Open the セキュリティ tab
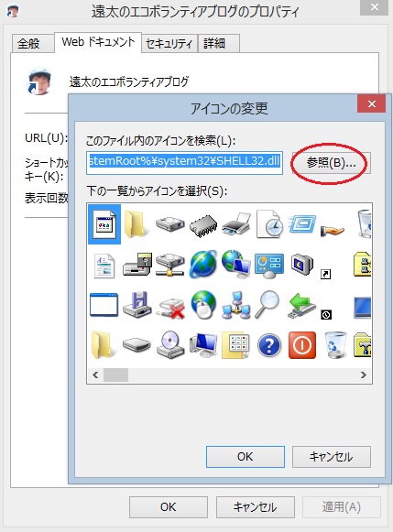Image resolution: width=393 pixels, height=532 pixels. click(x=169, y=43)
